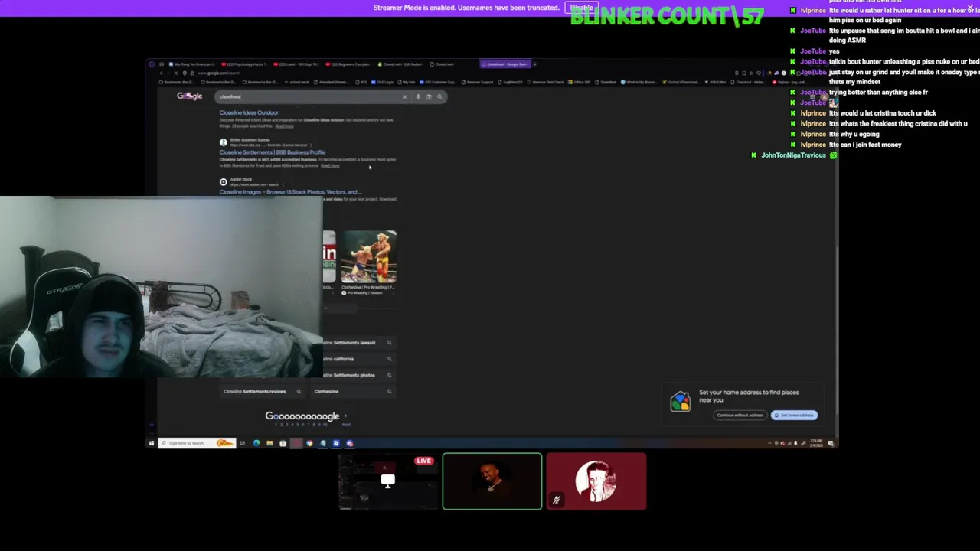Disable Streamer Mode via the banner button

pyautogui.click(x=581, y=8)
